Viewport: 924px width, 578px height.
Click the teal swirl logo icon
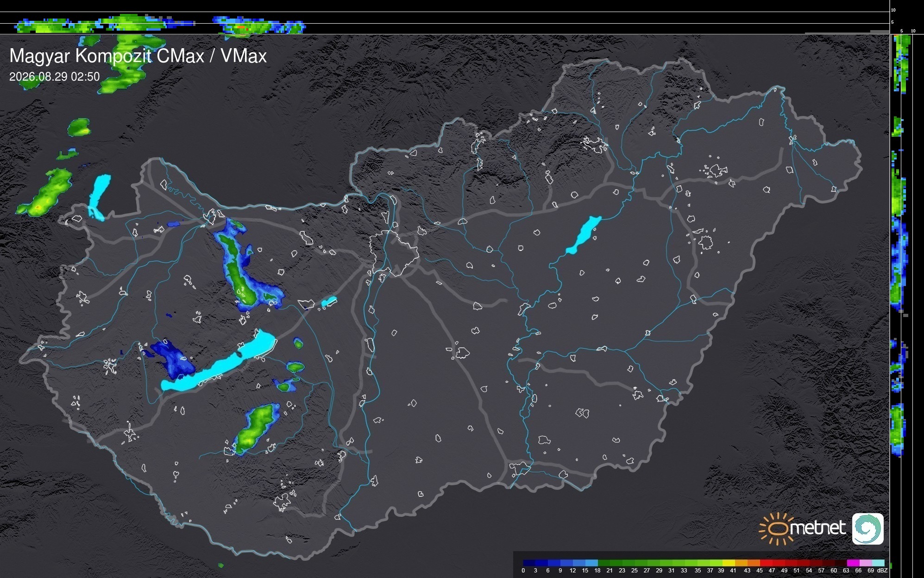pos(868,529)
